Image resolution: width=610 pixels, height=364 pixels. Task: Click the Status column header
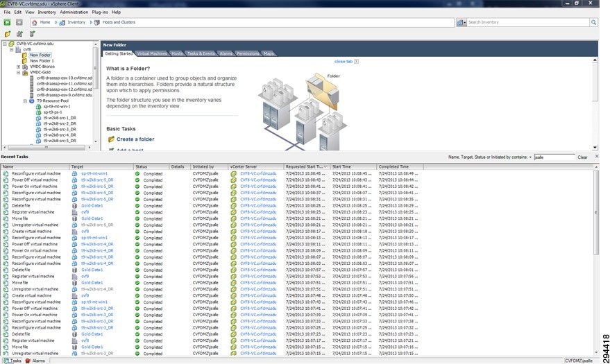pos(151,166)
